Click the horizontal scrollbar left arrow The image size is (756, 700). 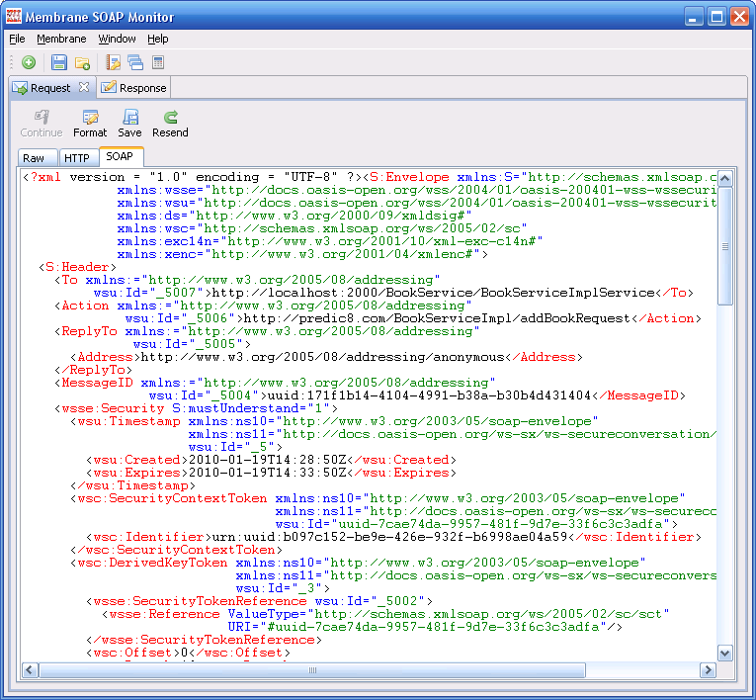click(29, 669)
